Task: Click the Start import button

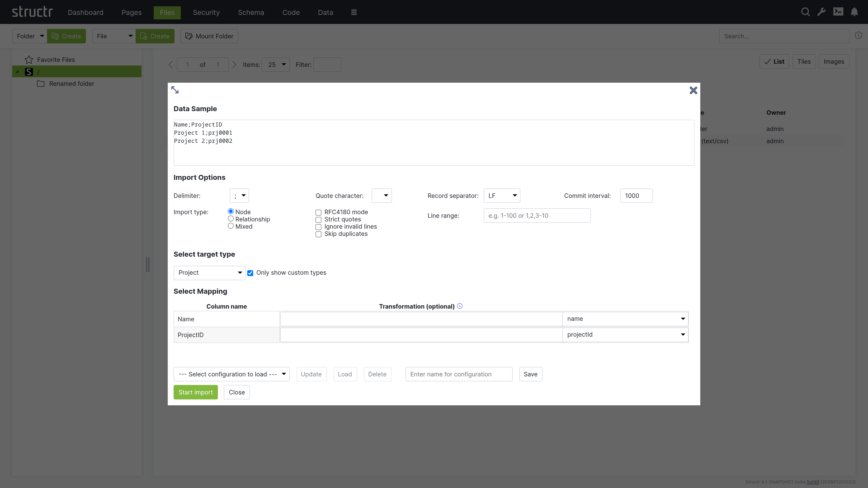Action: (196, 392)
